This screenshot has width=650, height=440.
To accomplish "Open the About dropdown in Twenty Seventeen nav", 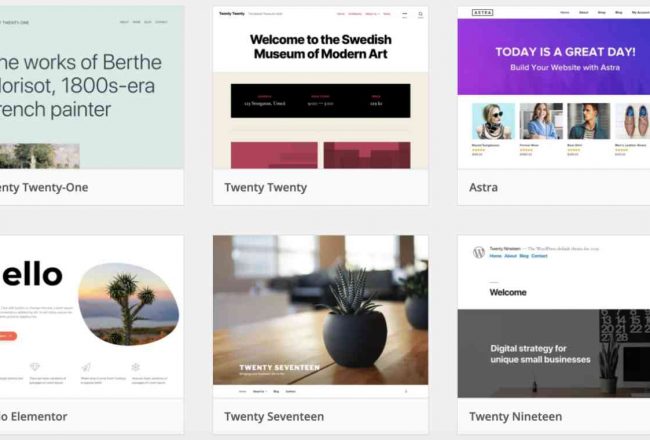I will [x=260, y=391].
